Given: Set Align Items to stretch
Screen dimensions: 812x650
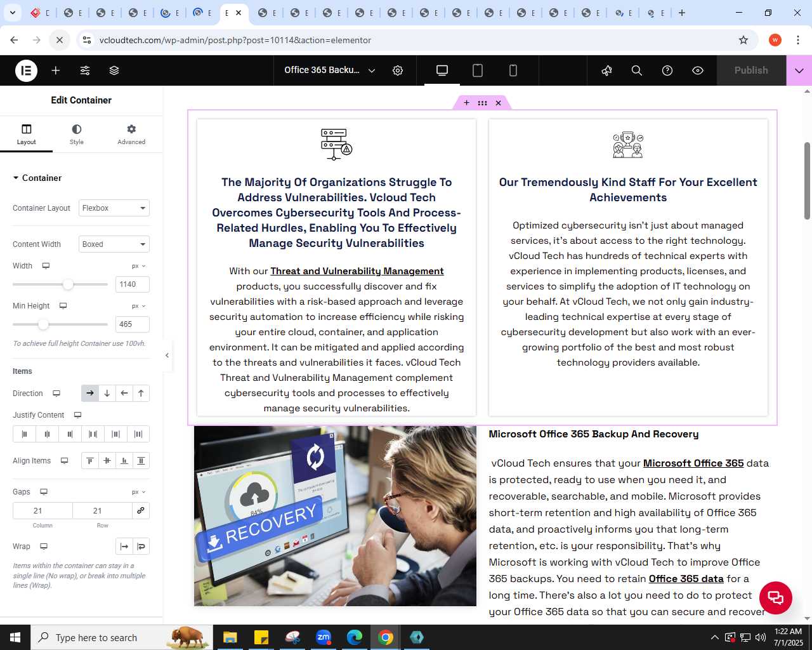Looking at the screenshot, I should (141, 461).
